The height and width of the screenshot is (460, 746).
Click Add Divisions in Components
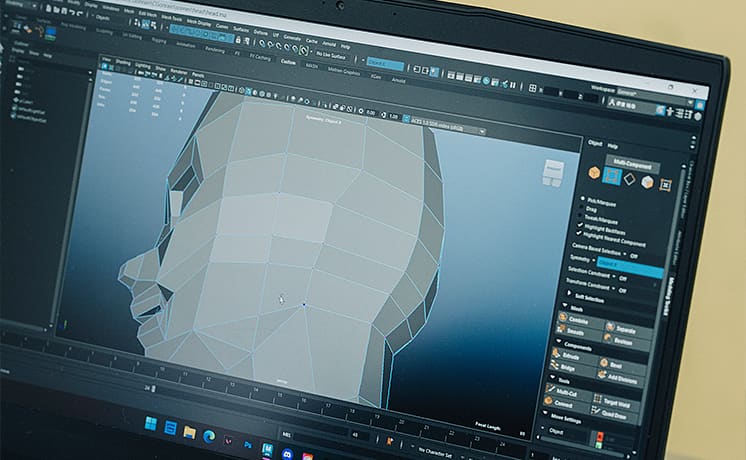point(618,379)
